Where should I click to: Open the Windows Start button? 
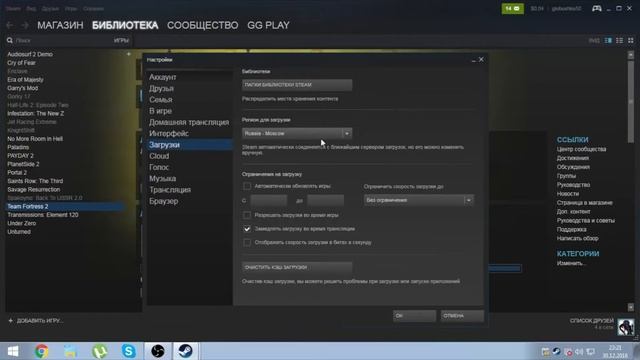[13, 351]
